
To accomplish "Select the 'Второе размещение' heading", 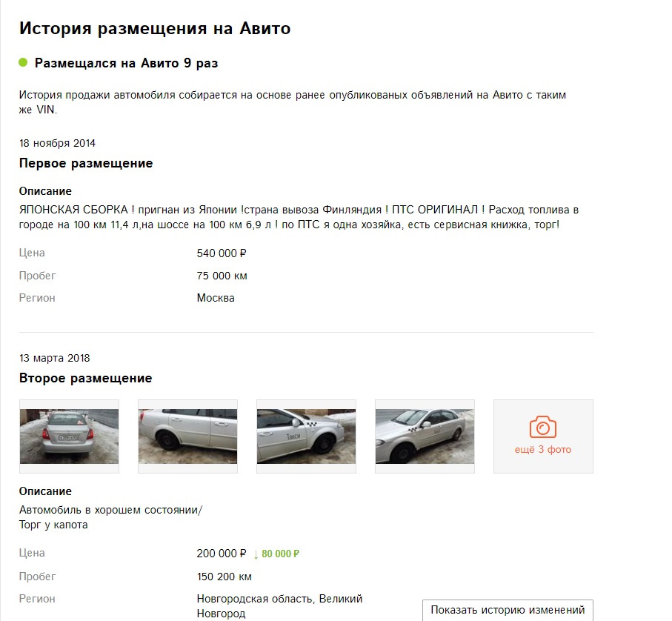I will (86, 378).
